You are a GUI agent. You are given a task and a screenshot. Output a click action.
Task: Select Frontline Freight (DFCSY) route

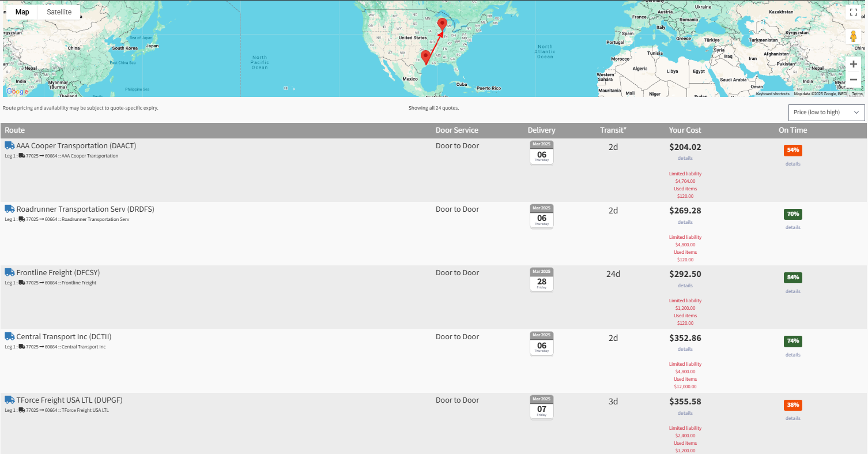point(58,273)
